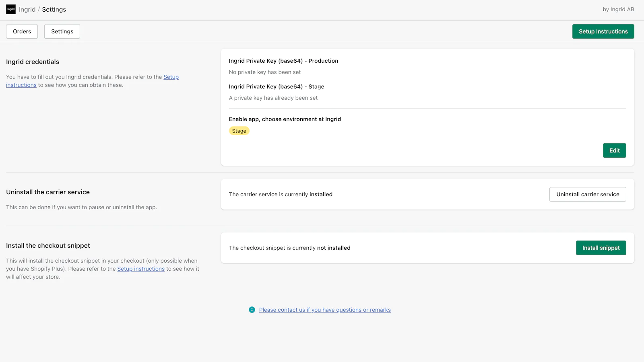Click 'No private key has been set' text
This screenshot has height=362, width=644.
(265, 72)
